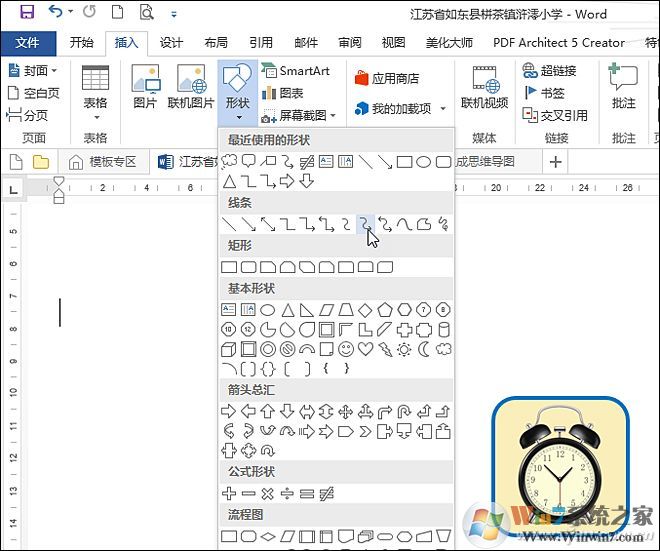Viewport: 660px width, 551px height.
Task: Select the rounded rectangle under 矩形
Action: (x=248, y=267)
